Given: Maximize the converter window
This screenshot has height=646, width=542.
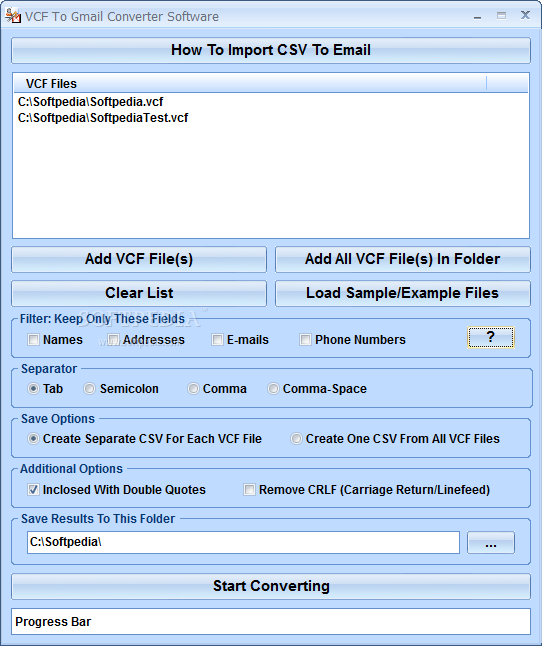Looking at the screenshot, I should pyautogui.click(x=501, y=16).
